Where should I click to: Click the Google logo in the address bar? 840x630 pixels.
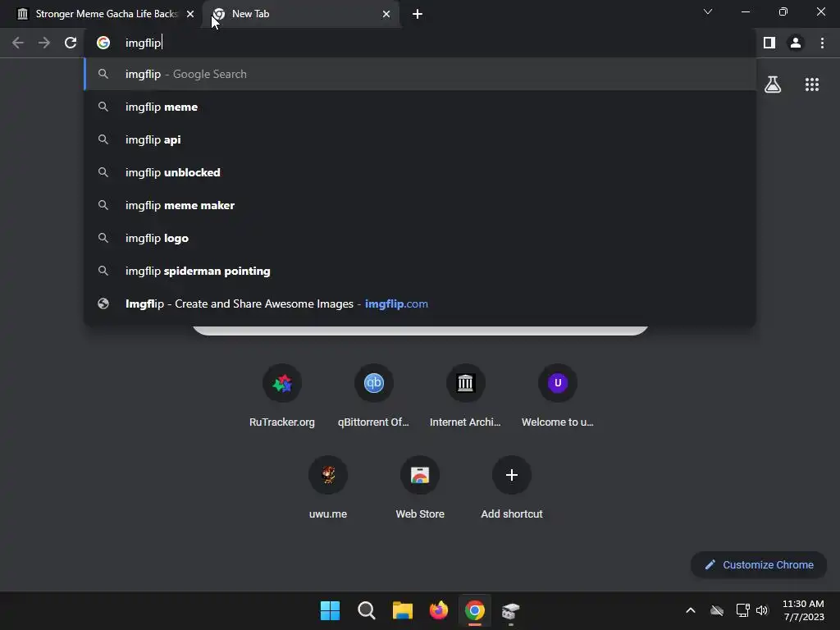(103, 43)
